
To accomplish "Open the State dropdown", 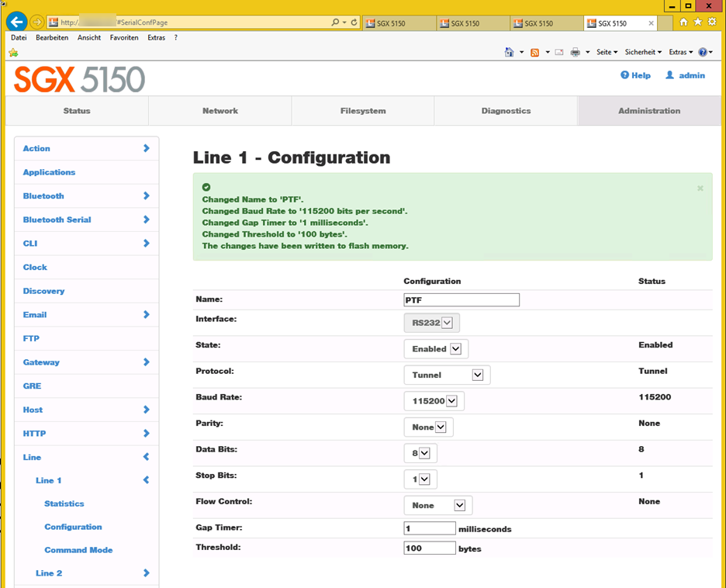I will coord(436,348).
